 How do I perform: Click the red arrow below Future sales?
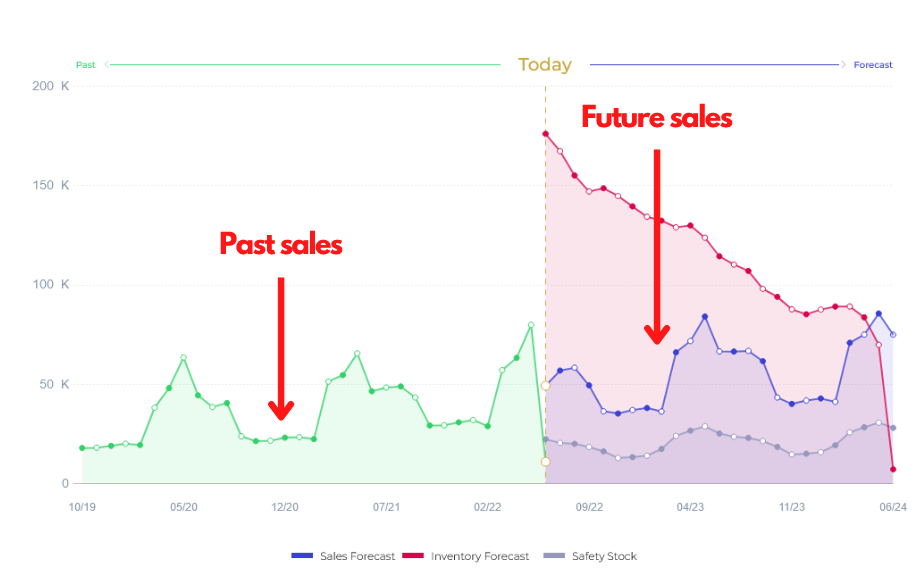pos(657,248)
